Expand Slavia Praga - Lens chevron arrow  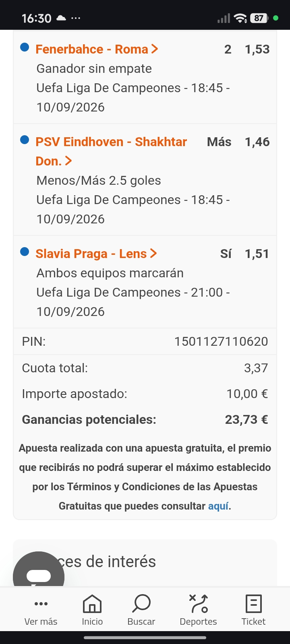pos(153,254)
